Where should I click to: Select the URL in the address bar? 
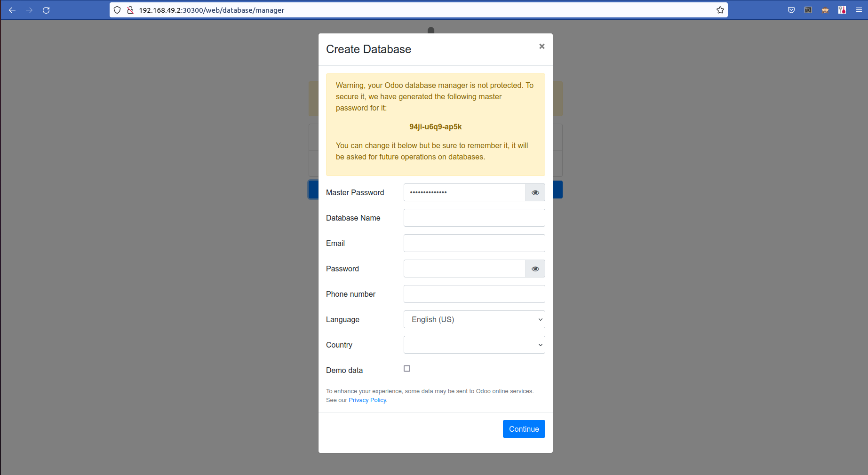point(211,10)
